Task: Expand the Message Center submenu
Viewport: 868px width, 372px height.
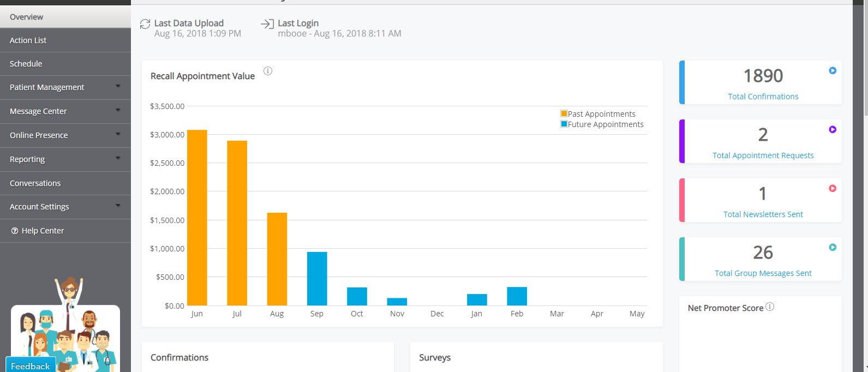Action: [118, 111]
